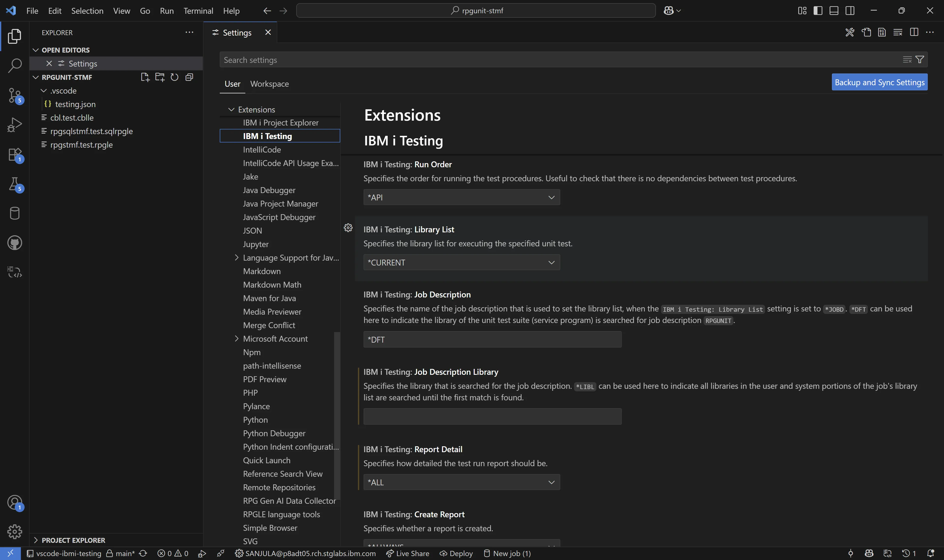Click Backup and Sync Settings button
Screen dimensions: 944x560
click(879, 82)
